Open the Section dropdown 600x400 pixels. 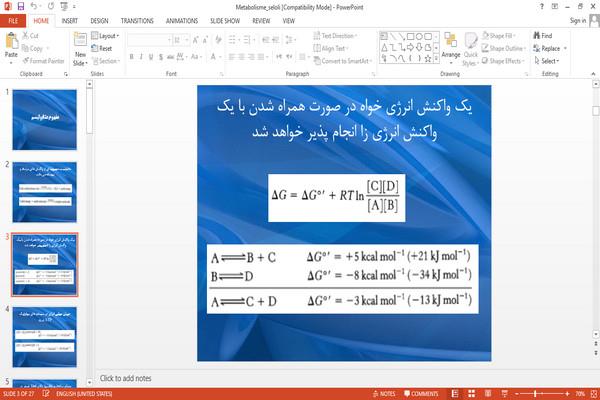[x=106, y=61]
